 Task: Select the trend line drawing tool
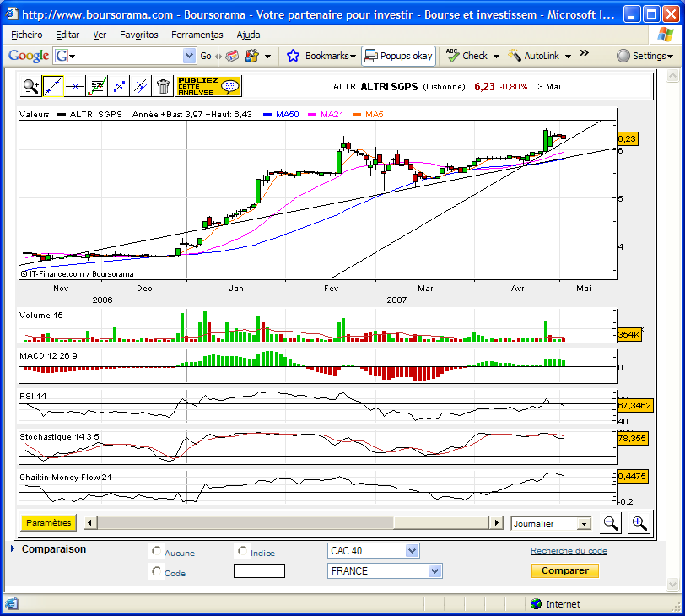(53, 86)
